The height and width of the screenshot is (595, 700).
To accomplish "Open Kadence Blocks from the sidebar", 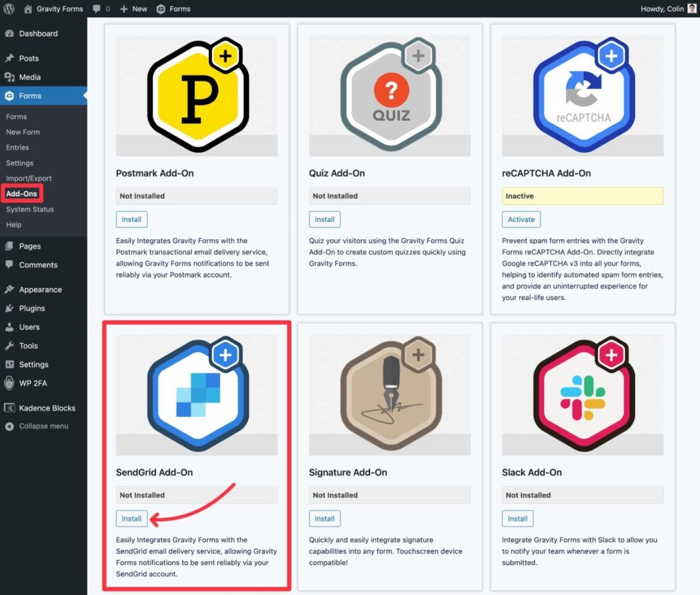I will pos(10,408).
